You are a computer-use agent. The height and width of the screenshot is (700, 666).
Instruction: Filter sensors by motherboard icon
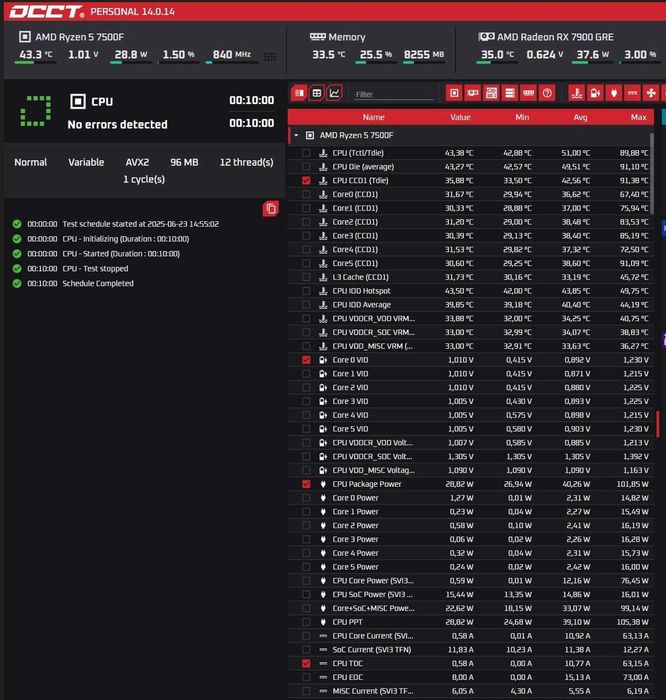point(491,93)
